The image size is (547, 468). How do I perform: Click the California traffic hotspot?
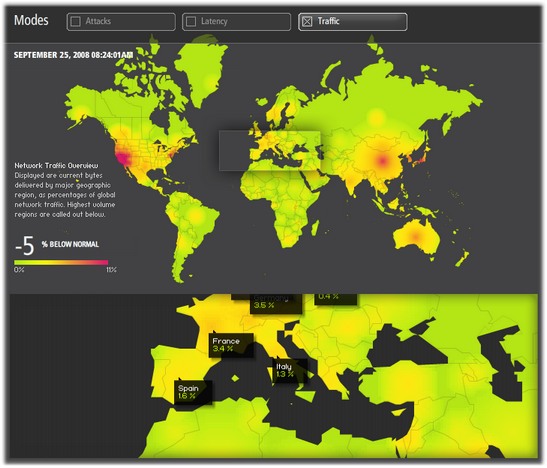[x=123, y=158]
